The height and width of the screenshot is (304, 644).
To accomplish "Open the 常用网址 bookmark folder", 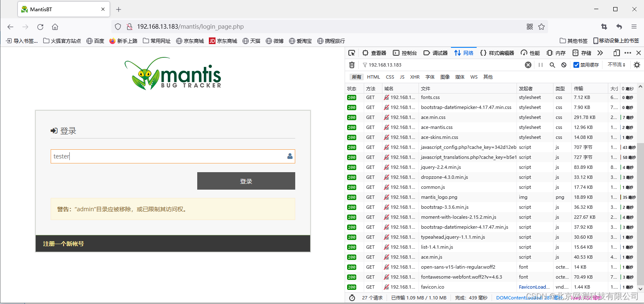I will tap(157, 41).
